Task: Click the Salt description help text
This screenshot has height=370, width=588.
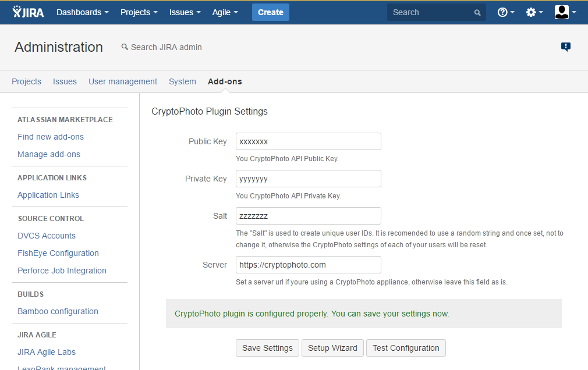Action: [399, 239]
